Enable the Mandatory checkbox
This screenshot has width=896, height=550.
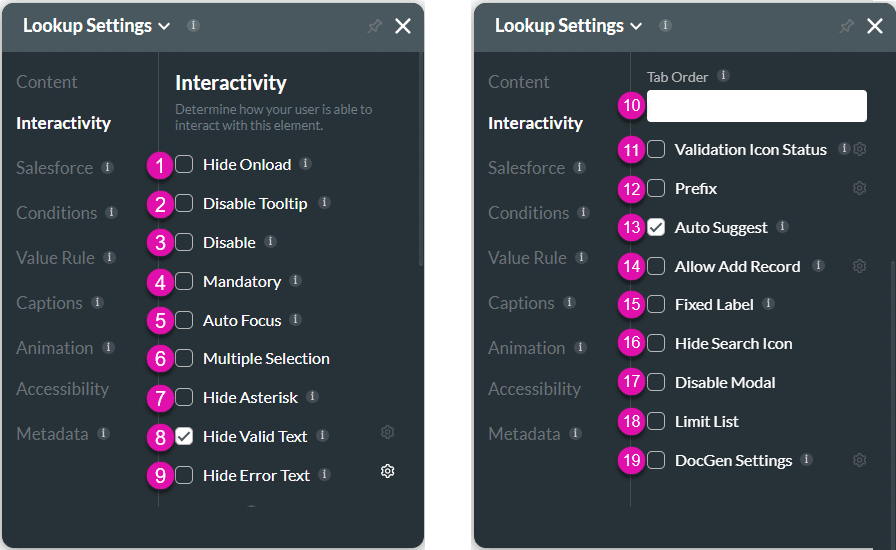pyautogui.click(x=185, y=282)
